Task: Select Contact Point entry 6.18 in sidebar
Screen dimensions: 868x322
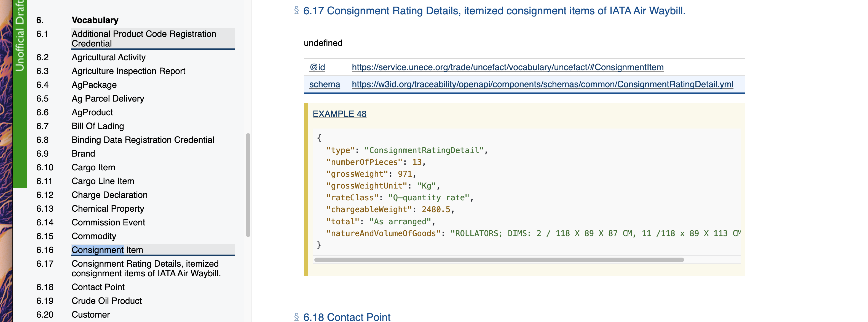Action: [98, 287]
